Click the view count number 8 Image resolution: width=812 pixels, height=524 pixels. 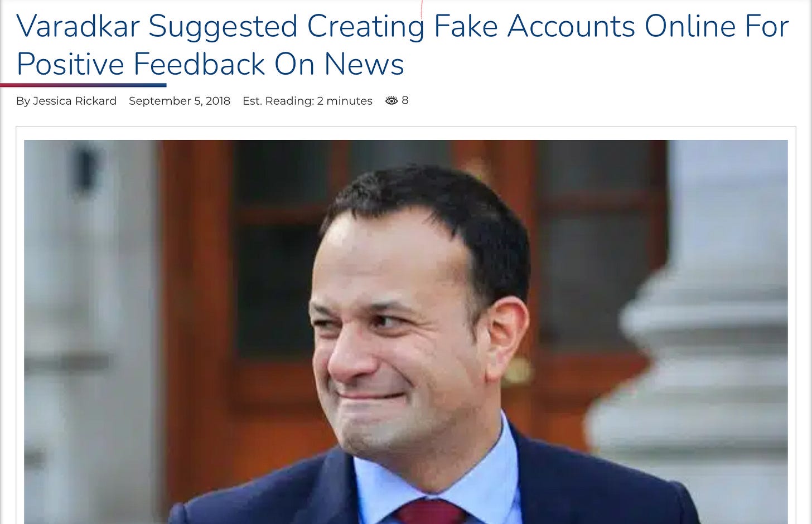[405, 100]
